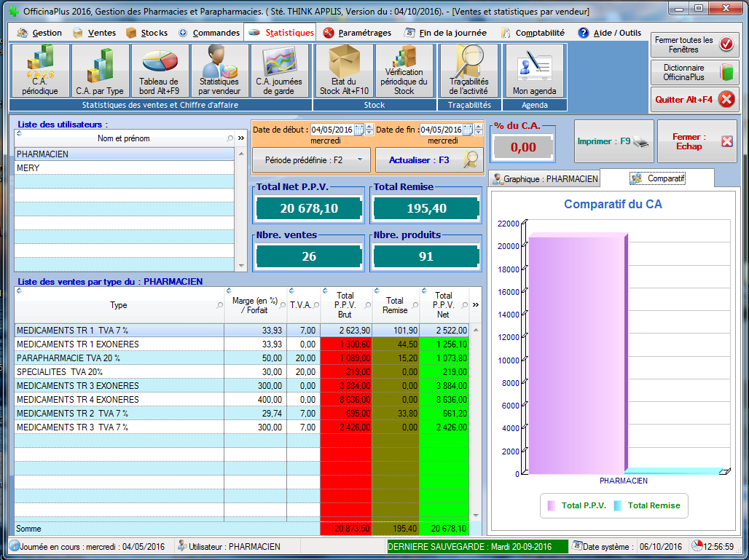Expand user list columns chevron
The image size is (749, 560).
point(240,138)
